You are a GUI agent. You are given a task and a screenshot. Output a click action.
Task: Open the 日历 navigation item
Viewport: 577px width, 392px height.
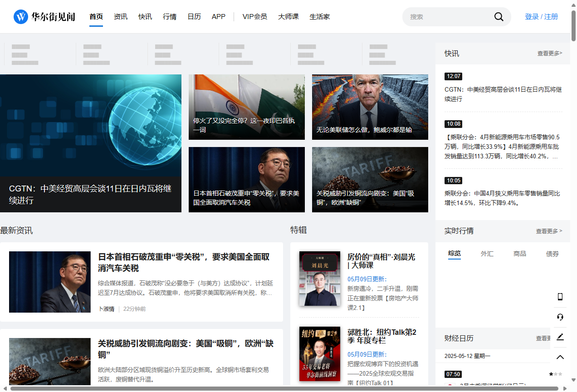pyautogui.click(x=194, y=16)
